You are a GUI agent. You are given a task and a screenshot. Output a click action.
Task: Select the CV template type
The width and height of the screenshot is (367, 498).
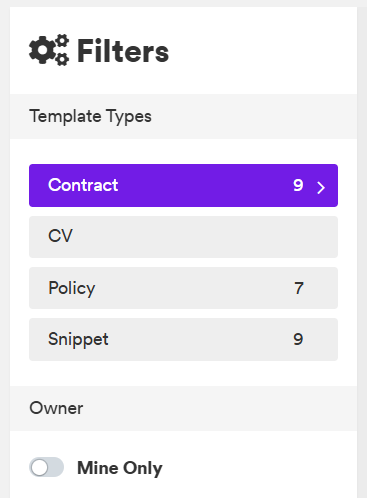[183, 237]
